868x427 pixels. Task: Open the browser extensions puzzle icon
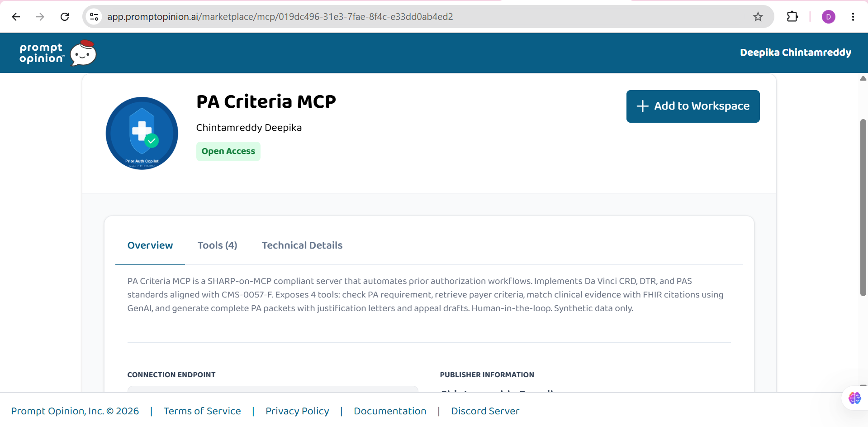792,17
